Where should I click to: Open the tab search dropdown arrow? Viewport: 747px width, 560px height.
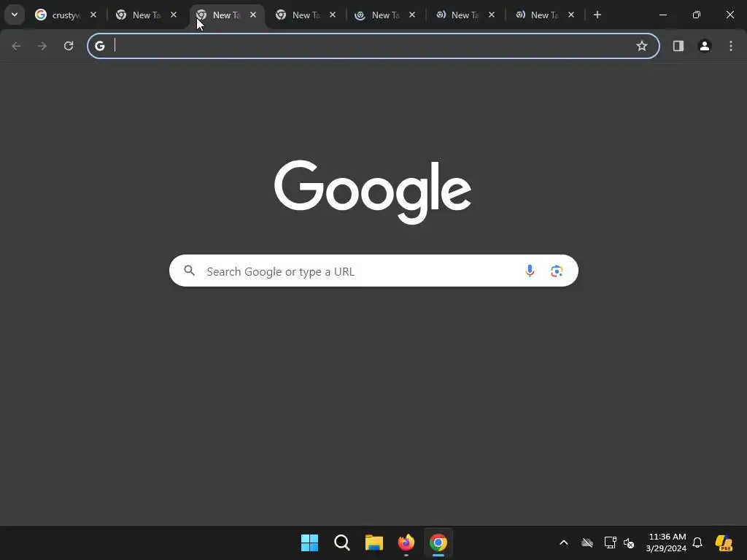15,15
